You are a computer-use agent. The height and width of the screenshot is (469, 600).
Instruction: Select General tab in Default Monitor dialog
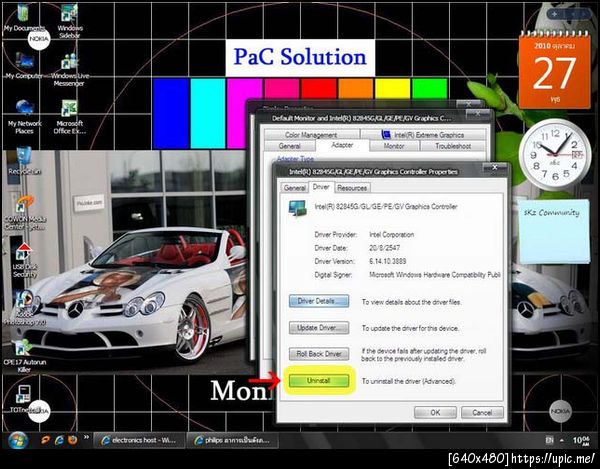tap(290, 146)
